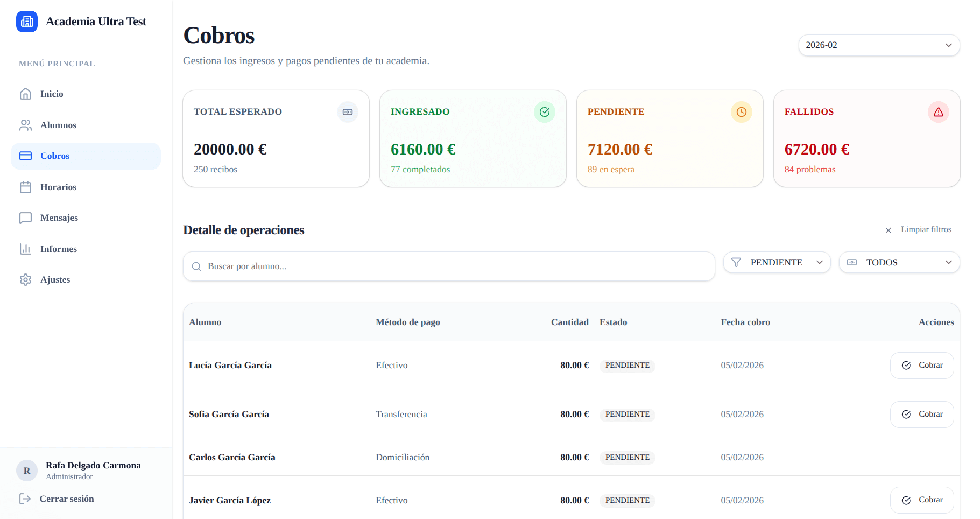Click the Acciones column header
This screenshot has width=980, height=519.
coord(936,322)
